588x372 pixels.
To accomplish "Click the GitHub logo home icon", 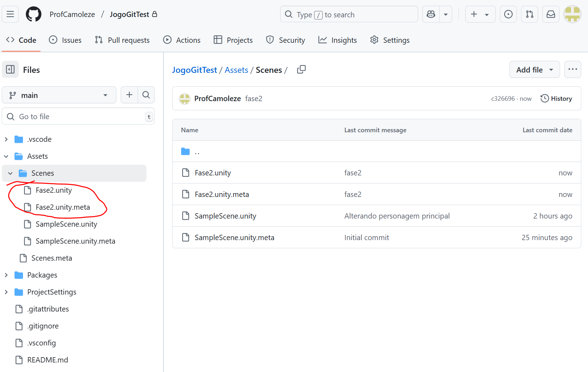I will click(x=34, y=14).
